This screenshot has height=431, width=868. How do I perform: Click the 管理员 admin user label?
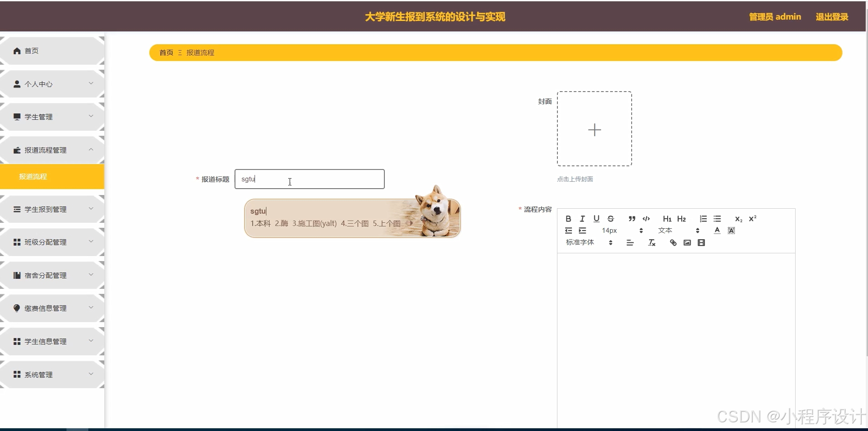pyautogui.click(x=775, y=17)
